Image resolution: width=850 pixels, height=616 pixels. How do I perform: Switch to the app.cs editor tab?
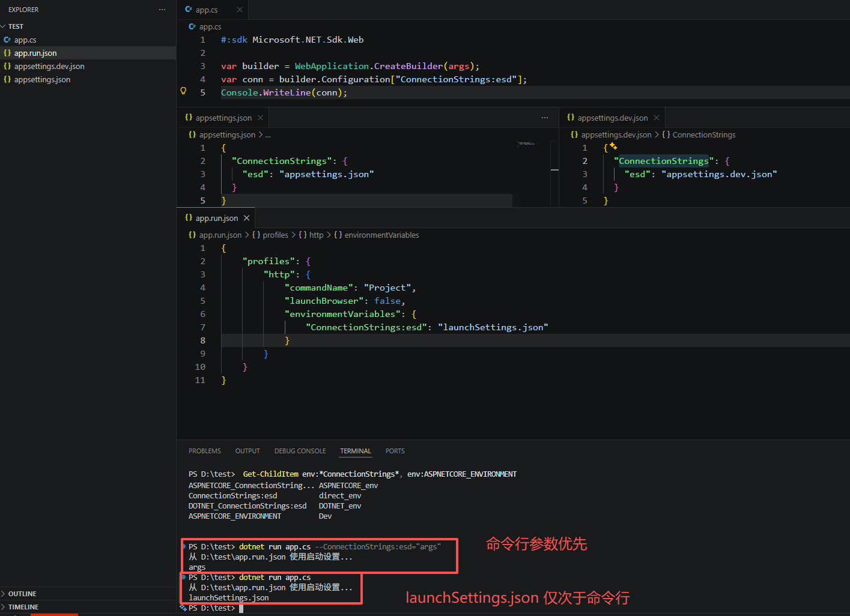pyautogui.click(x=207, y=10)
